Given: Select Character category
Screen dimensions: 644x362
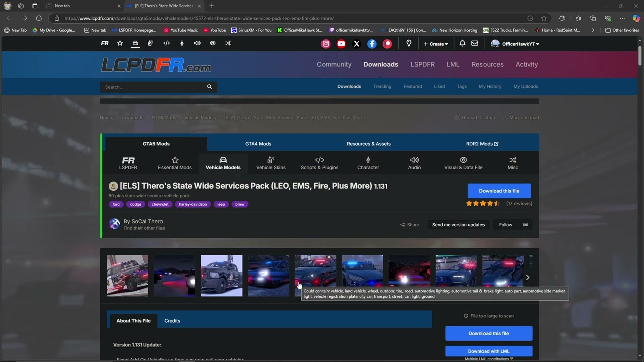Looking at the screenshot, I should coord(368,163).
